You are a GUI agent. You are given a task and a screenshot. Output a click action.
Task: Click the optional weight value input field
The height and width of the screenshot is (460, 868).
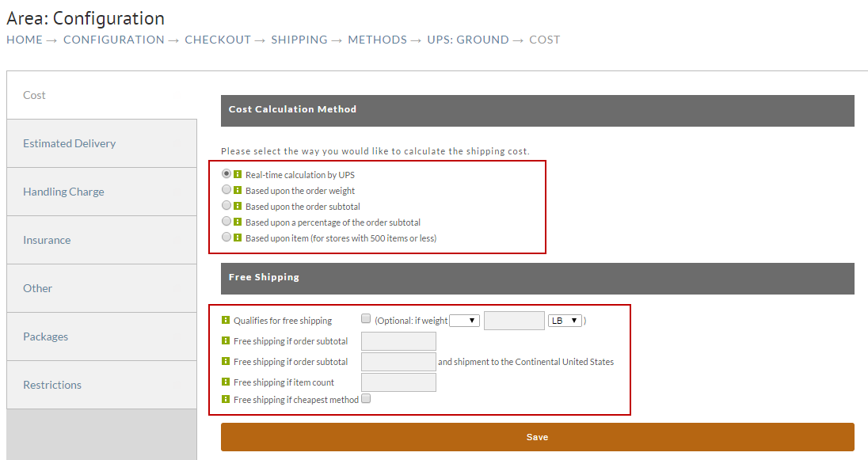coord(514,321)
